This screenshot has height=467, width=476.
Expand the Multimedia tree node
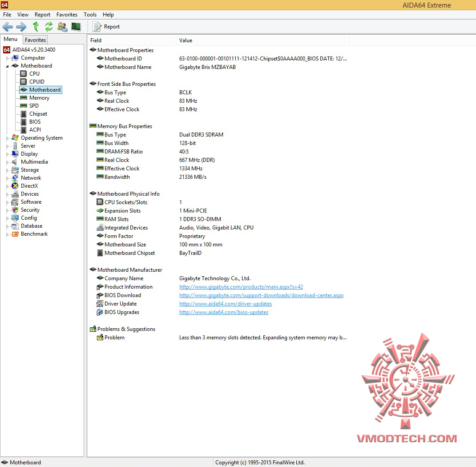tap(7, 162)
